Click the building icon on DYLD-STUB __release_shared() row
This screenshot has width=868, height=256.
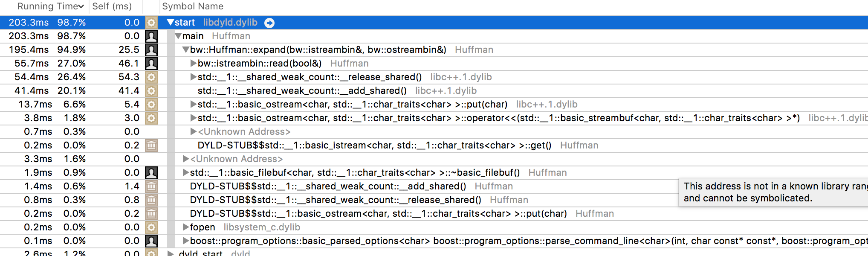pos(151,200)
